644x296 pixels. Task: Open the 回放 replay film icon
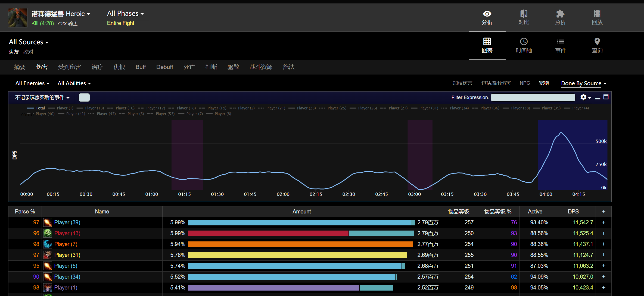click(597, 14)
